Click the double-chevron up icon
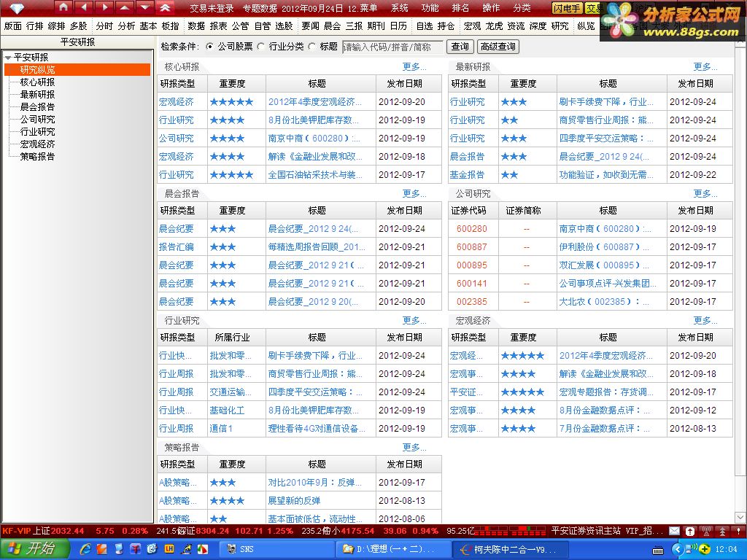 pyautogui.click(x=166, y=7)
